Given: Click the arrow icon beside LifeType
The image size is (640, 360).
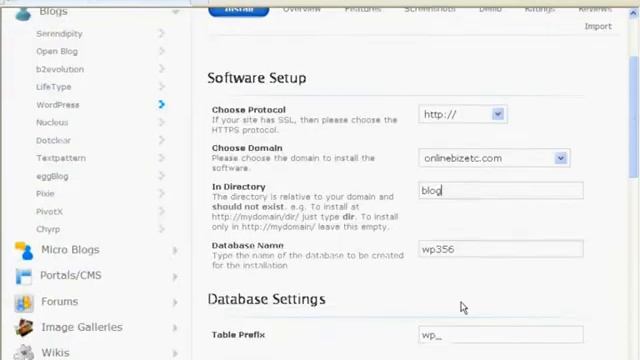Looking at the screenshot, I should (162, 87).
